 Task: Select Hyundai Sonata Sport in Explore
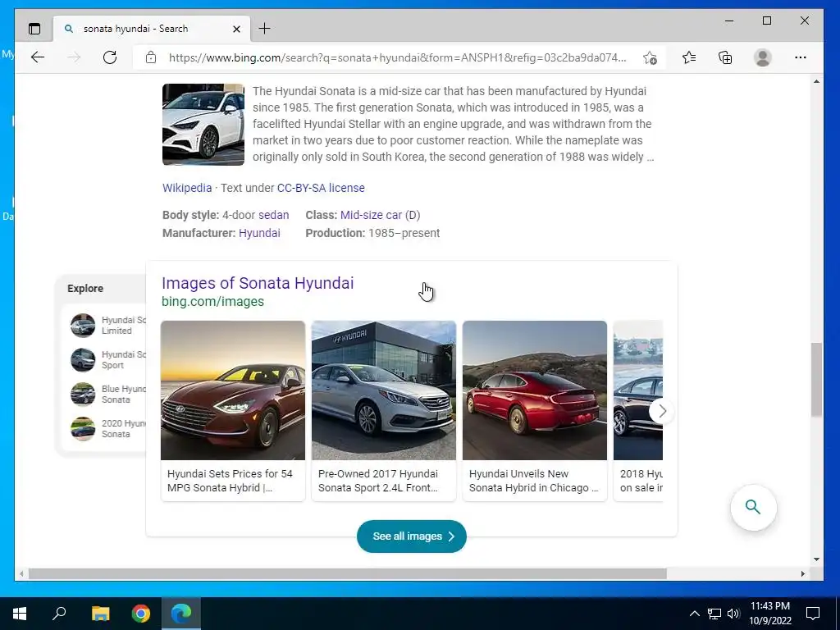pyautogui.click(x=108, y=360)
